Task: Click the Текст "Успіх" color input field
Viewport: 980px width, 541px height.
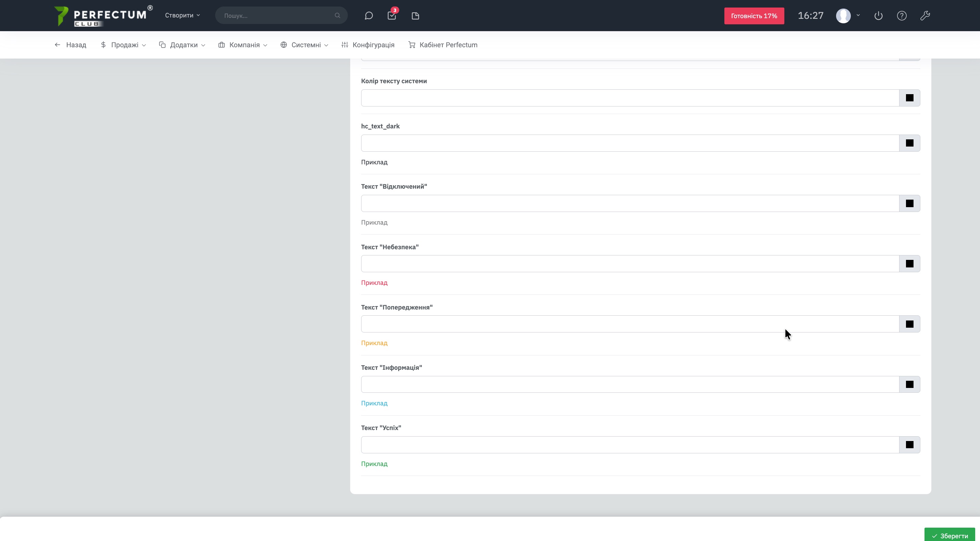Action: 629,444
